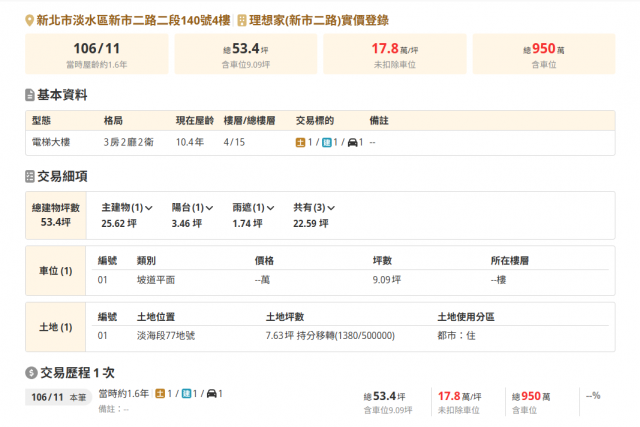Click the orange land icon in transaction history row
The width and height of the screenshot is (640, 427).
click(x=160, y=394)
